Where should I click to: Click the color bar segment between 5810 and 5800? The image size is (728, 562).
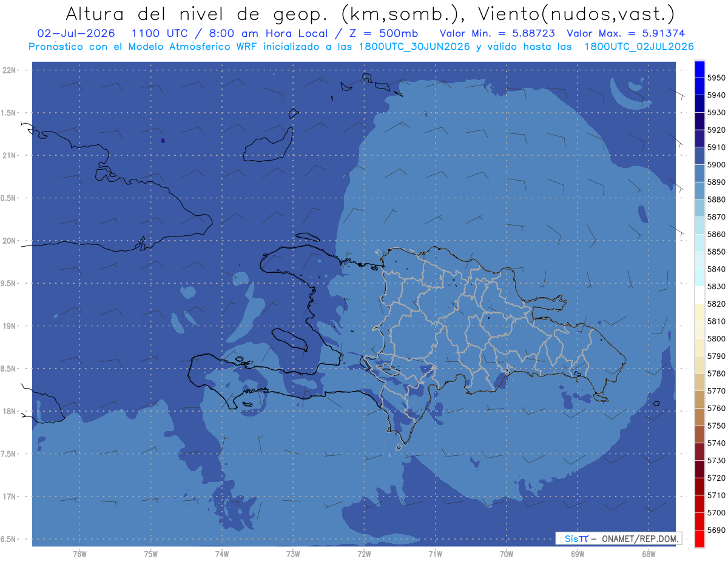click(699, 330)
